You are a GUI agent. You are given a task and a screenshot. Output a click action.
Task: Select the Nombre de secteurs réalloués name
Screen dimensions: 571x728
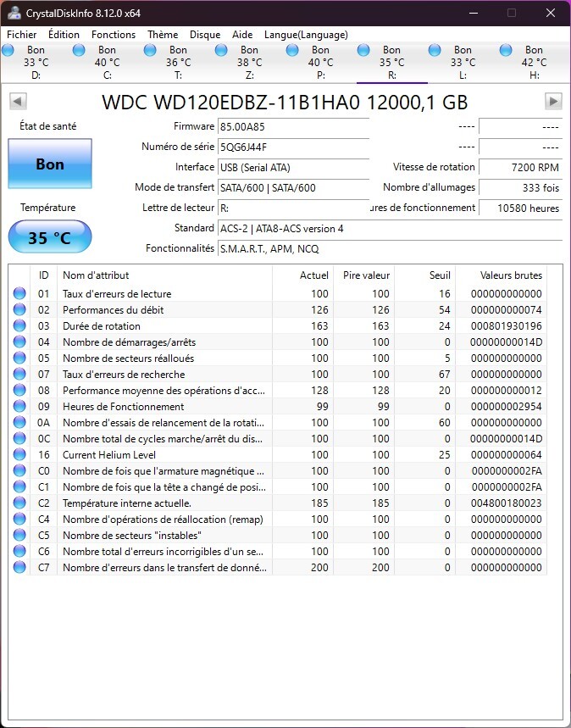pyautogui.click(x=129, y=358)
